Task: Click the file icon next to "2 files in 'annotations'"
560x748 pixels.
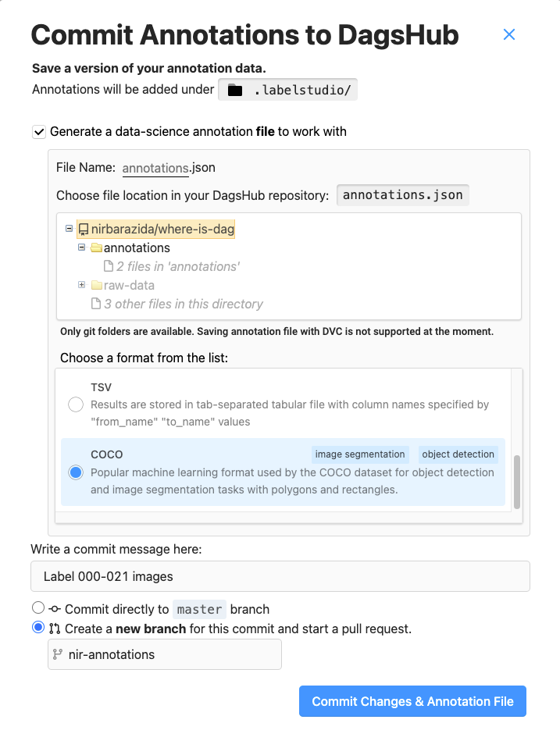Action: click(109, 267)
